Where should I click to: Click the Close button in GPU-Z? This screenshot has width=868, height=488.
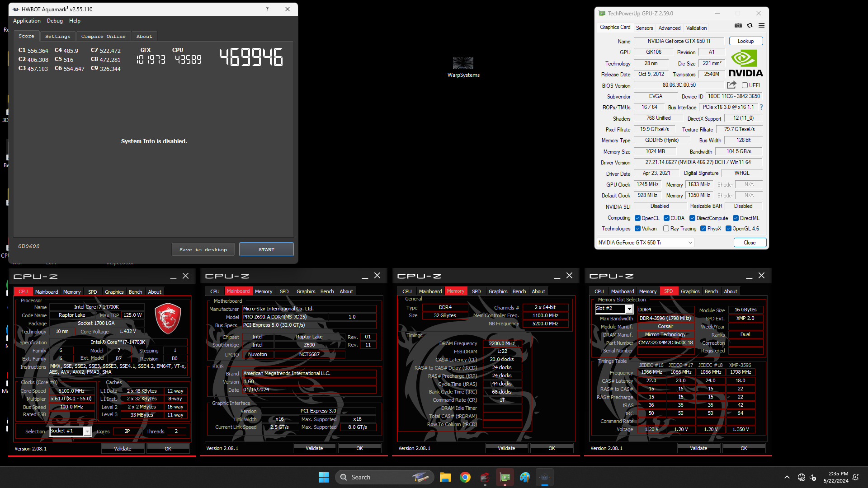point(750,243)
